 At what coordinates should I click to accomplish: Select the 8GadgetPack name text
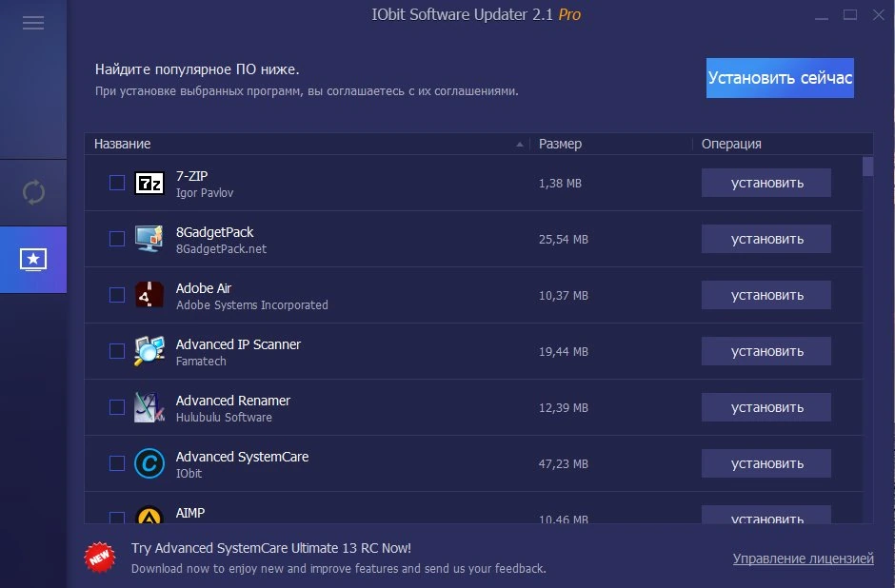pos(214,232)
